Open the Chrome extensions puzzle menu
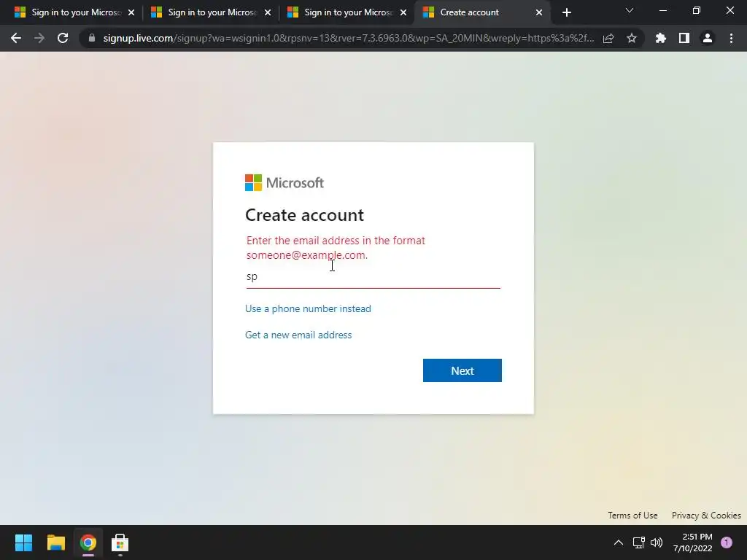Image resolution: width=747 pixels, height=560 pixels. [x=661, y=38]
